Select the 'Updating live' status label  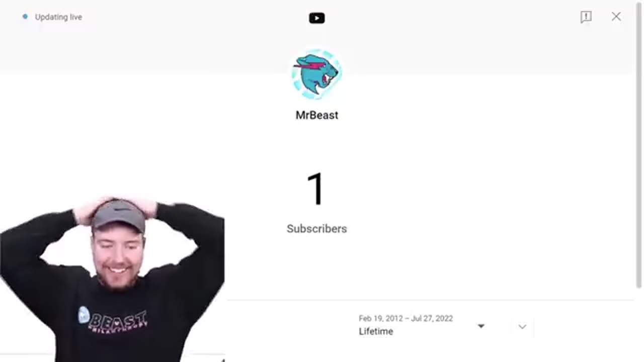click(58, 17)
